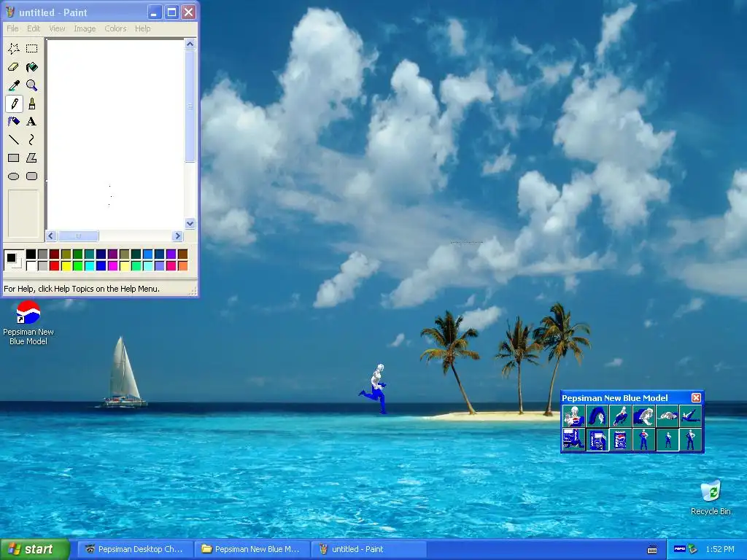Click Paint's vertical scrollbar down arrow
The height and width of the screenshot is (560, 747).
click(190, 223)
